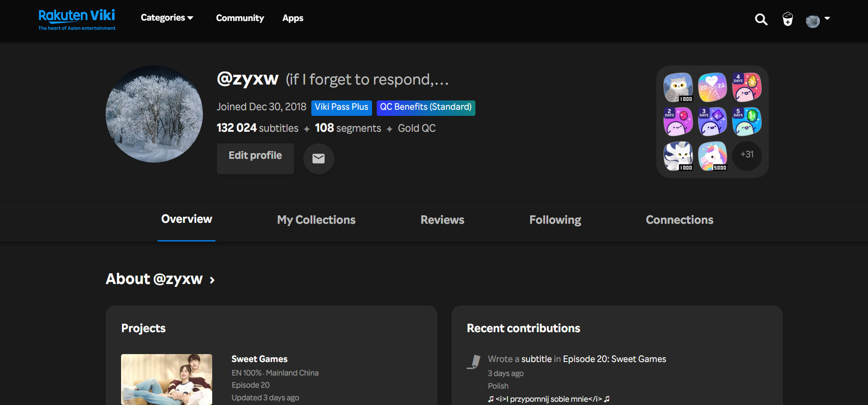Switch to the My Collections tab

pyautogui.click(x=316, y=220)
